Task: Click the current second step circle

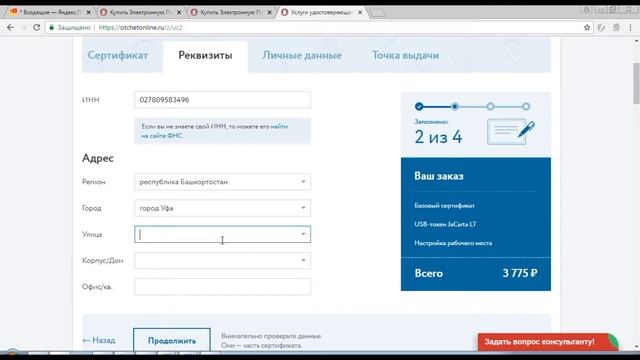Action: 454,107
